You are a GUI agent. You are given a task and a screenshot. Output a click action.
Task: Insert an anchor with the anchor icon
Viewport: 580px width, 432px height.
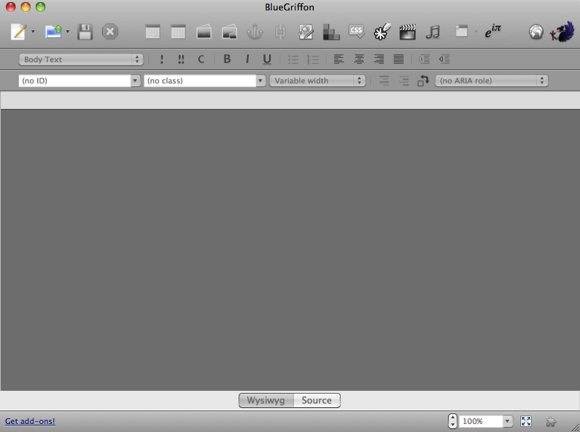(255, 32)
